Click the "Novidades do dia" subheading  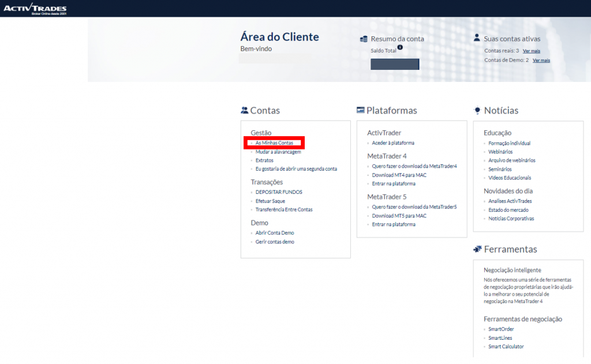tap(508, 191)
